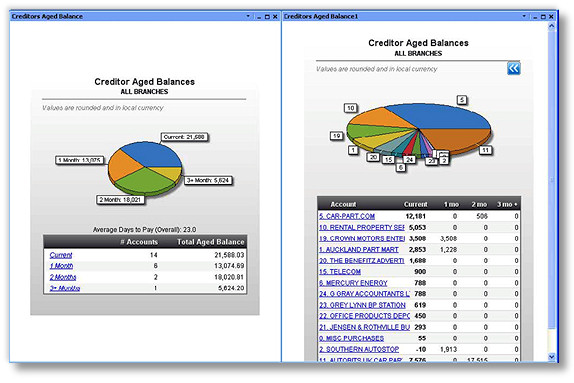Click the pie label box numbered 10
The image size is (574, 383).
(351, 108)
